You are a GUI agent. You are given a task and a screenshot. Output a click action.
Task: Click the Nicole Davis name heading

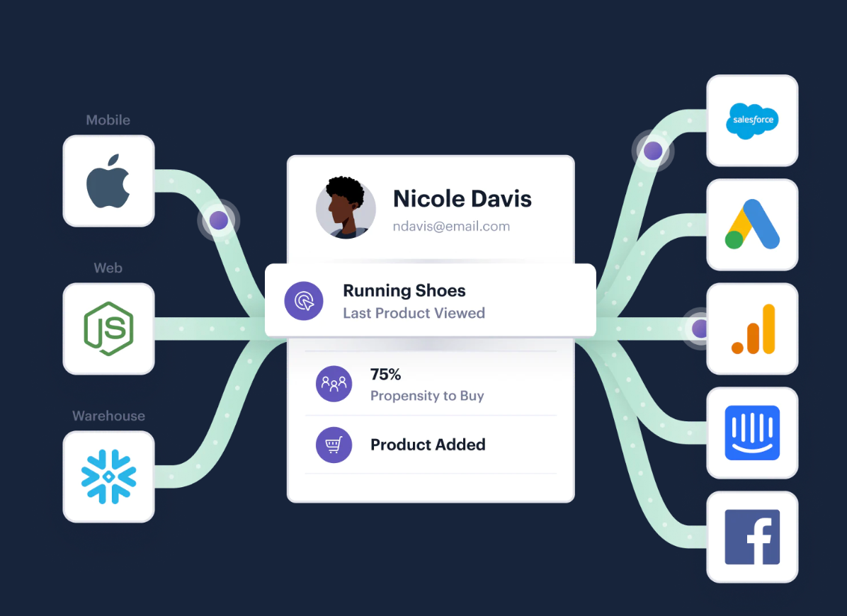point(462,199)
